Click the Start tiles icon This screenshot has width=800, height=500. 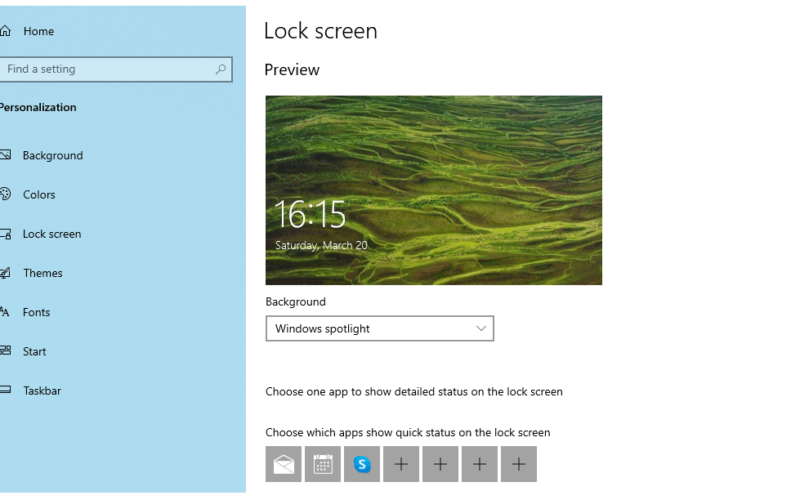click(5, 351)
